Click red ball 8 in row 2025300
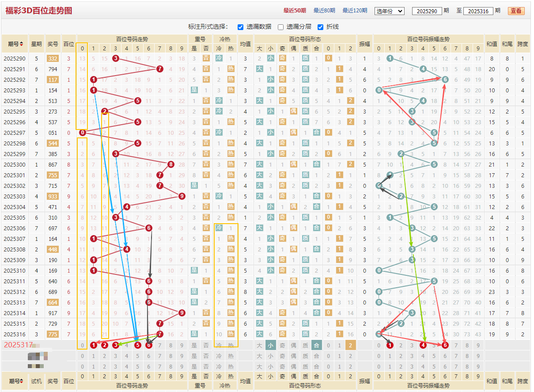The height and width of the screenshot is (392, 534). coord(171,164)
